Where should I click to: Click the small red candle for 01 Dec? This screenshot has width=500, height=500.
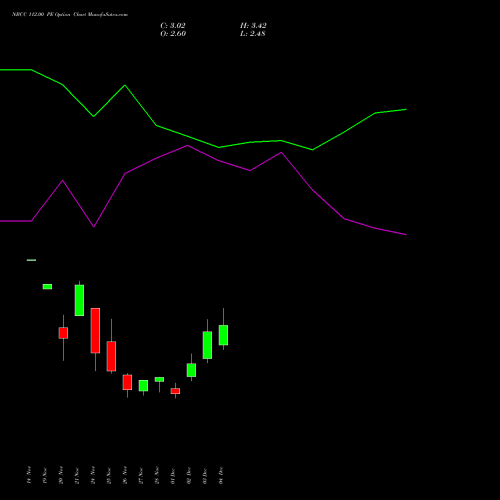click(175, 391)
